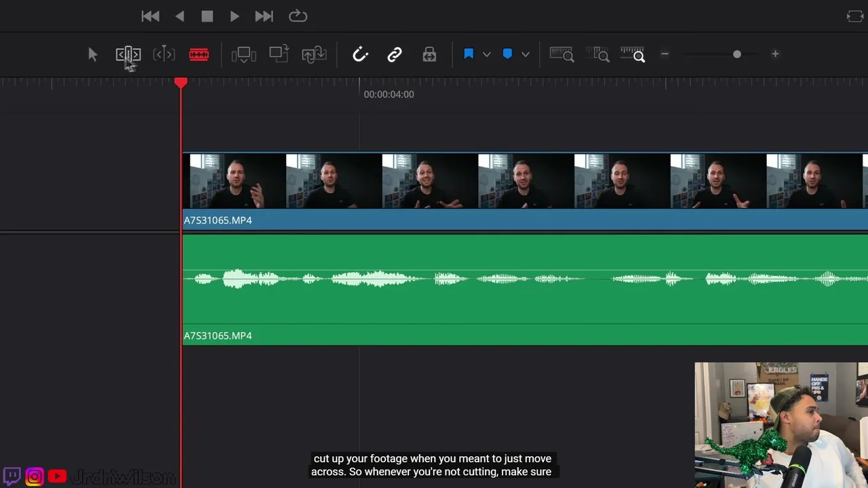Screen dimensions: 868x488
Task: Toggle loop playback
Action: 298,16
